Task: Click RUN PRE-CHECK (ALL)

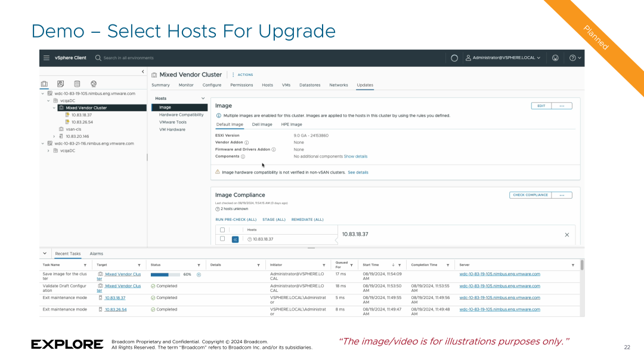Action: pos(236,220)
